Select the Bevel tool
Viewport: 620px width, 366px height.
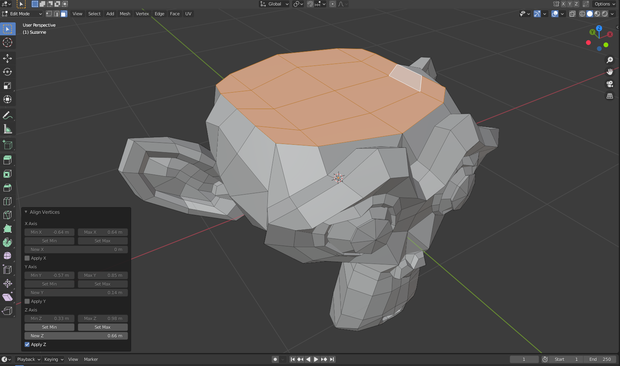8,188
